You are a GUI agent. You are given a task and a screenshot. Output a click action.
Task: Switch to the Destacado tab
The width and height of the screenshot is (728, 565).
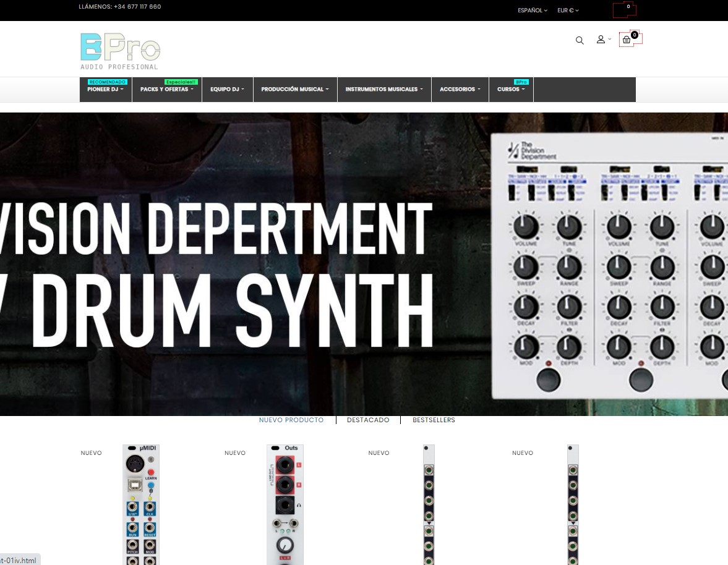(368, 420)
